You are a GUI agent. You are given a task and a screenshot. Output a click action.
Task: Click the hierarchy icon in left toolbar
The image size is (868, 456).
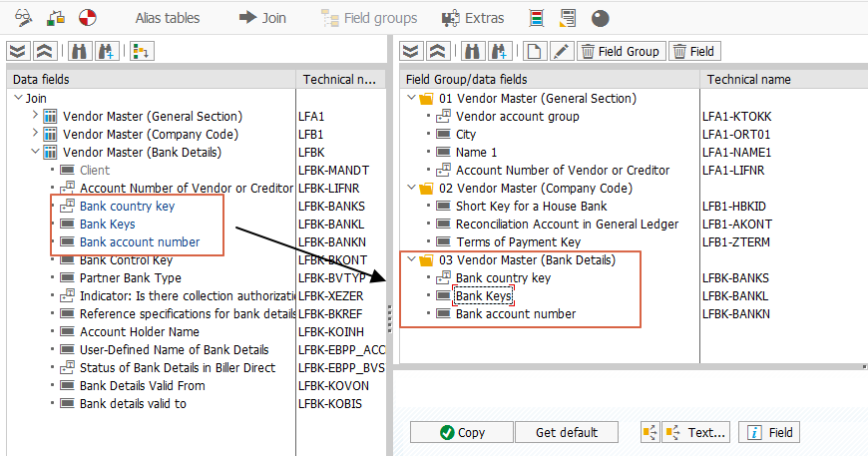[x=142, y=52]
